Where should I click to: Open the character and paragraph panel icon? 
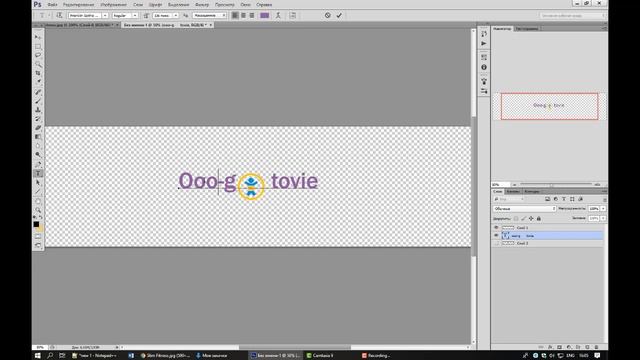(293, 15)
